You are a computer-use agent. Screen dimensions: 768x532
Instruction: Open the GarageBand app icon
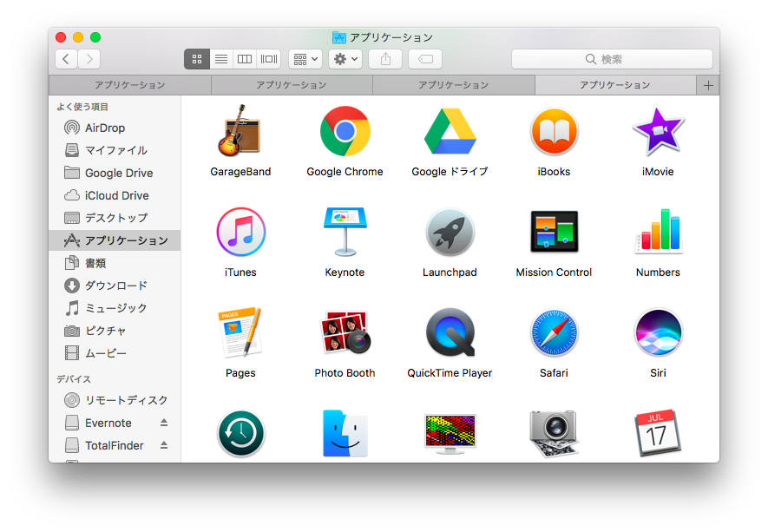tap(240, 131)
